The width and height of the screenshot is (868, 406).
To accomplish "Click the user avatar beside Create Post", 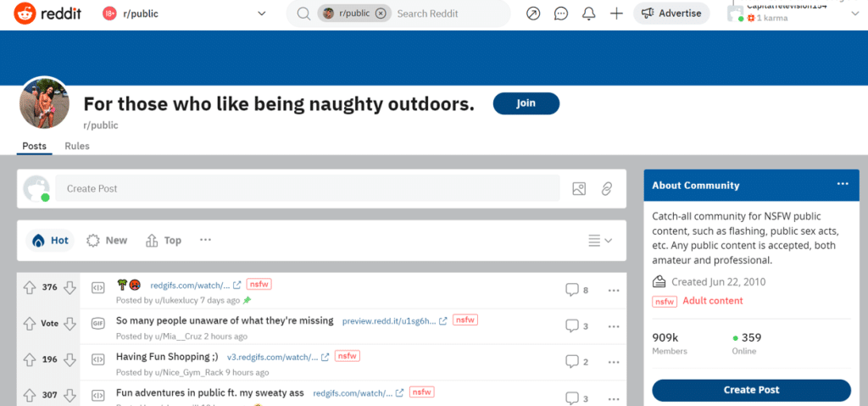I will [x=36, y=189].
